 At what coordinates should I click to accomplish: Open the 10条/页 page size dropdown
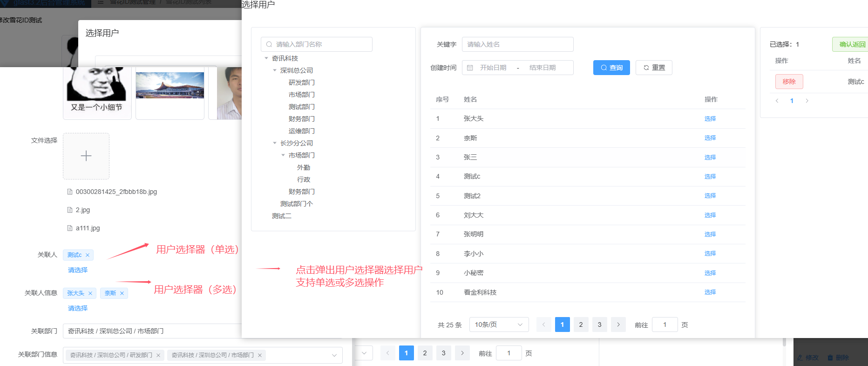tap(498, 325)
